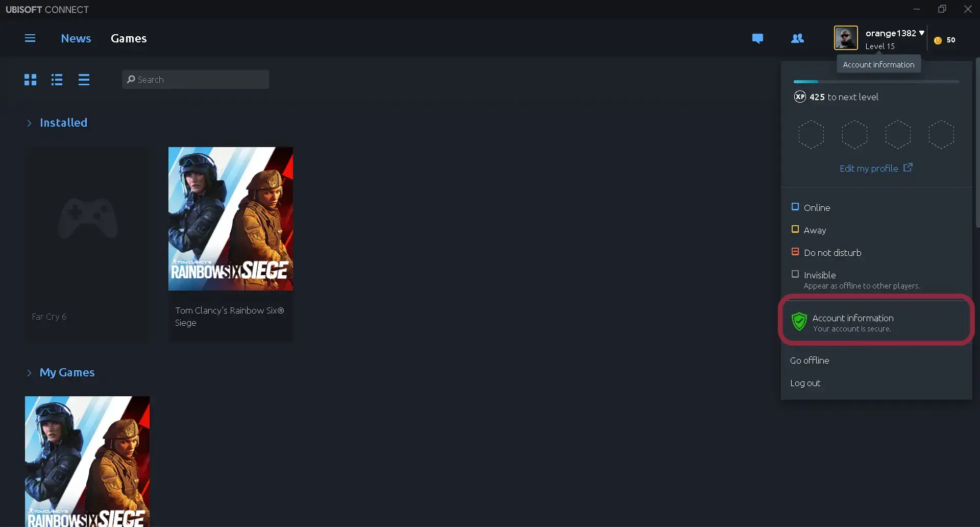Click the Ubisoft coin balance icon

click(x=938, y=40)
